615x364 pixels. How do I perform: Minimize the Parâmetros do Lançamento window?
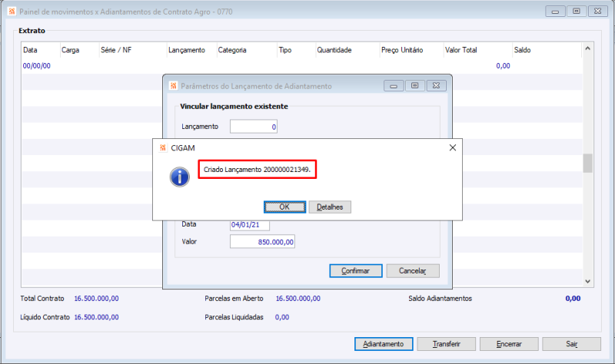(x=394, y=86)
